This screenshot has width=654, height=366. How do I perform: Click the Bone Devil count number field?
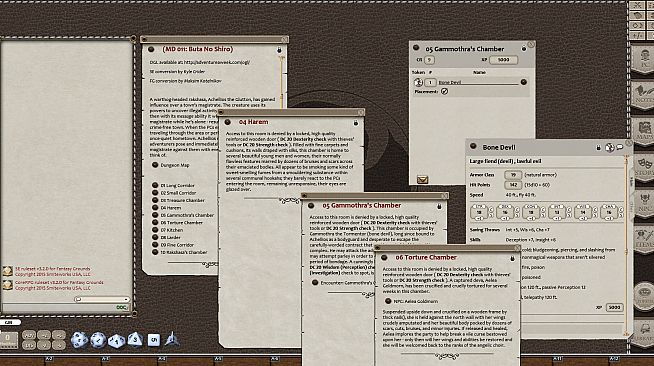click(x=430, y=83)
